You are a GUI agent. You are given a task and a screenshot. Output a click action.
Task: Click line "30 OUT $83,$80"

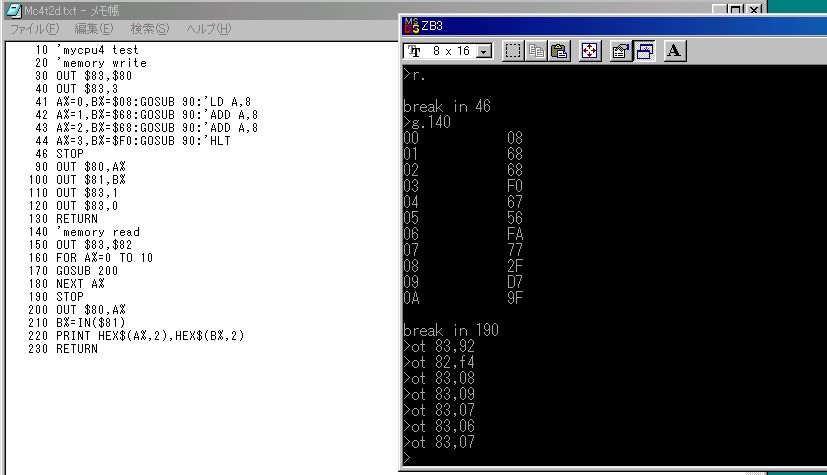click(83, 76)
